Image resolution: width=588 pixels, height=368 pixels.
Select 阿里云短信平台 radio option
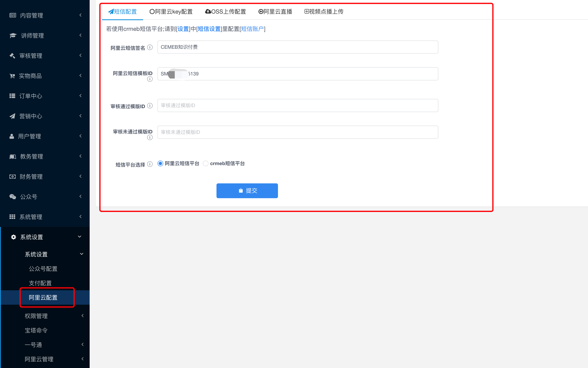pos(160,164)
